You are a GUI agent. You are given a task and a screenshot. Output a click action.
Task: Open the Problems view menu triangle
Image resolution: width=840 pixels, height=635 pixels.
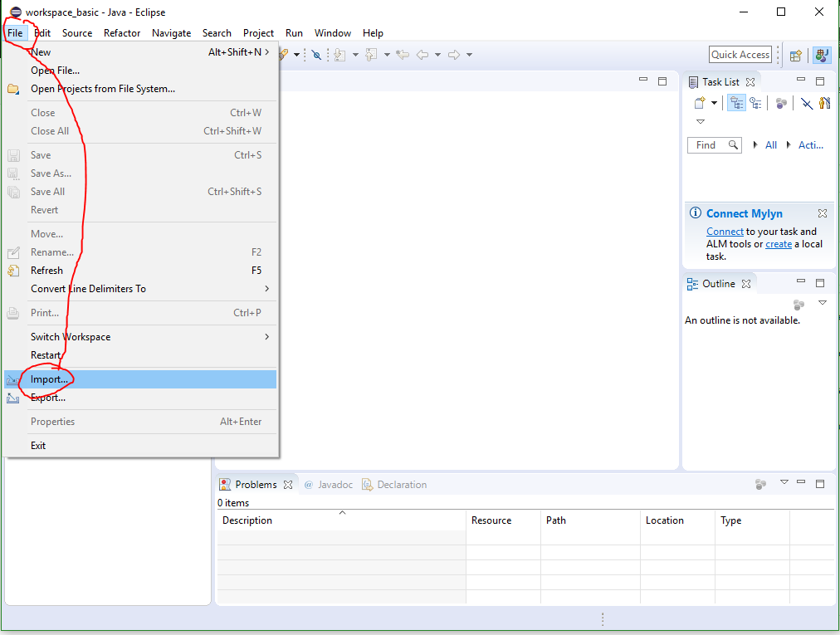[784, 482]
